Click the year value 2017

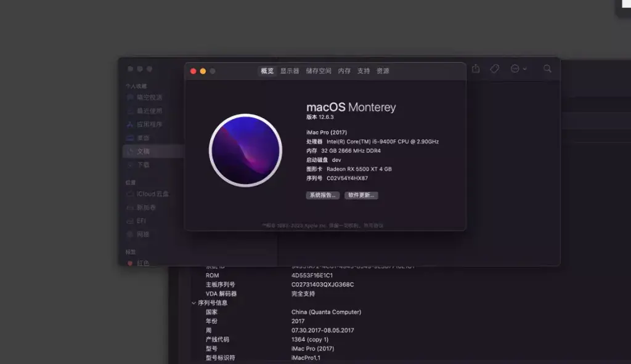point(298,321)
